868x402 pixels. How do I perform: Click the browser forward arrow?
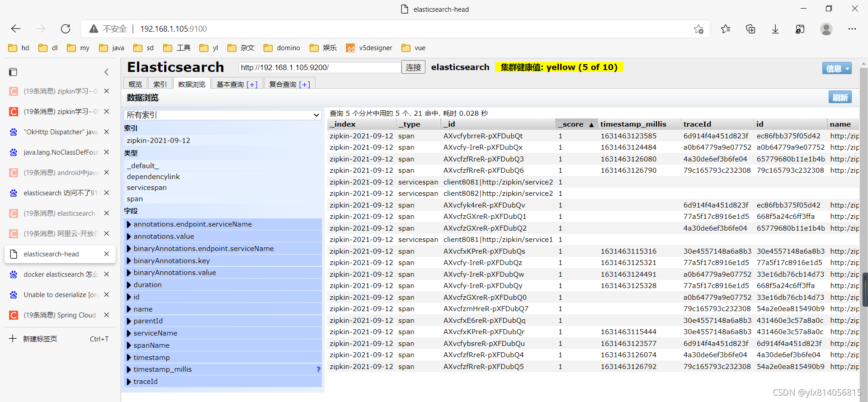(x=41, y=29)
